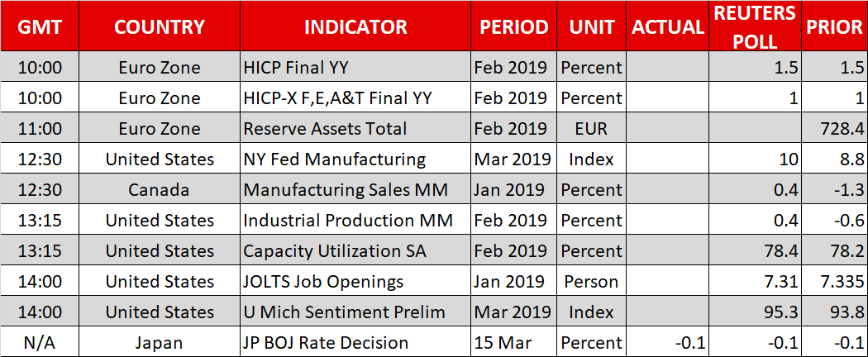Screen dimensions: 868x357
Task: Select the PRIOR column header
Action: 834,26
